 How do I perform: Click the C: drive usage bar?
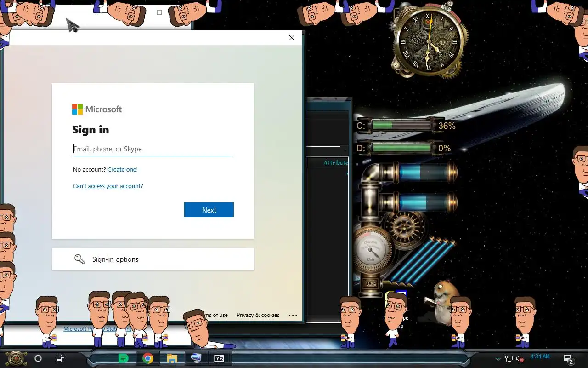[401, 125]
